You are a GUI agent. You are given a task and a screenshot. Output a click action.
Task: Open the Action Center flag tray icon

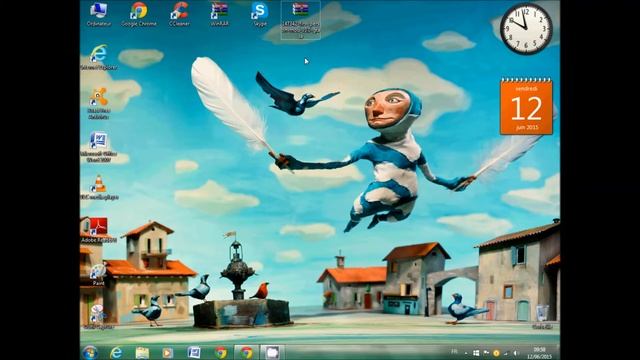486,353
